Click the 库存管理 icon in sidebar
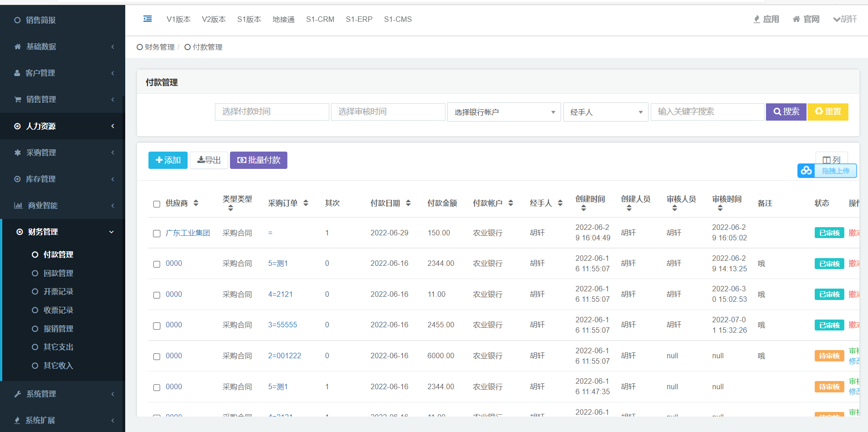The height and width of the screenshot is (432, 868). [x=17, y=179]
